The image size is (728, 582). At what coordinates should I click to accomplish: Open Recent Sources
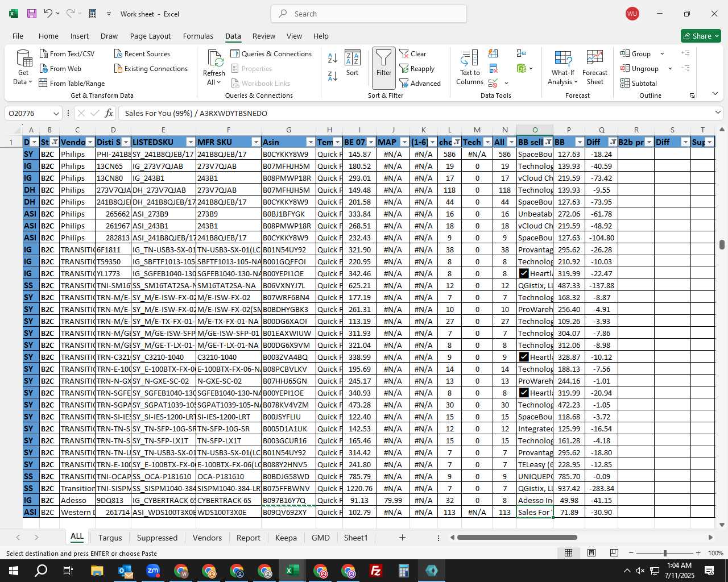pyautogui.click(x=142, y=53)
